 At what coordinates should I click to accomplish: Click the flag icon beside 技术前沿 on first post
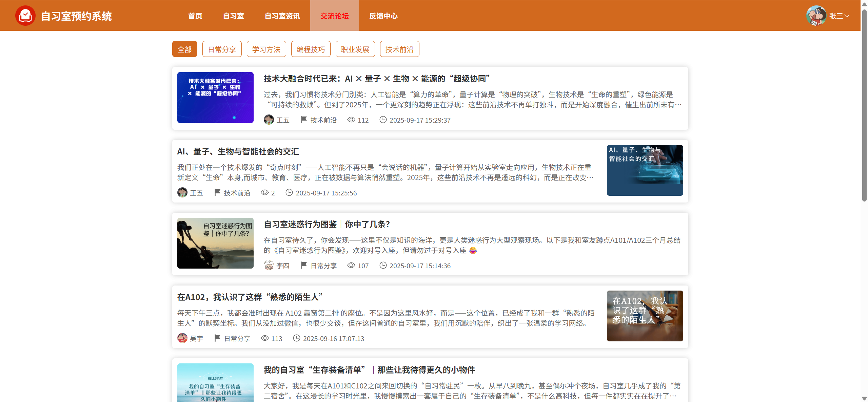click(304, 120)
